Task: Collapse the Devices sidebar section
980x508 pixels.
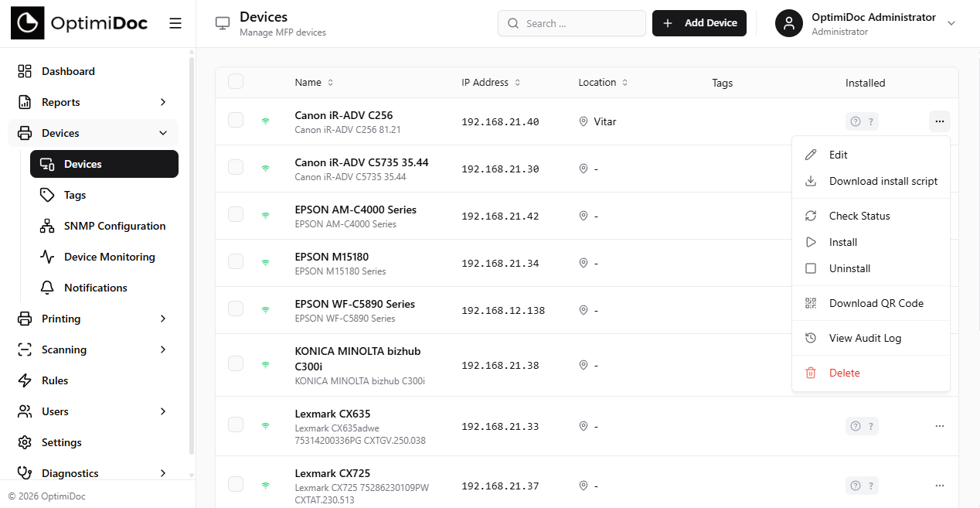Action: (x=93, y=133)
